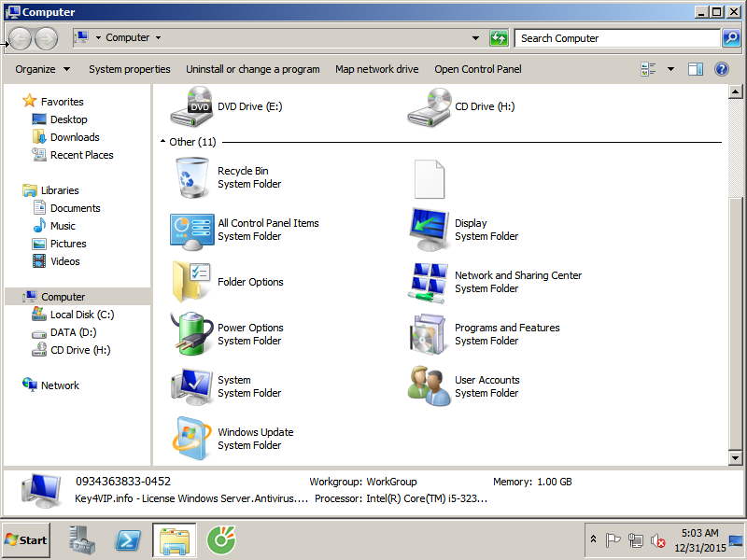Select DATA (D:) in the tree
The image size is (747, 560).
click(74, 332)
